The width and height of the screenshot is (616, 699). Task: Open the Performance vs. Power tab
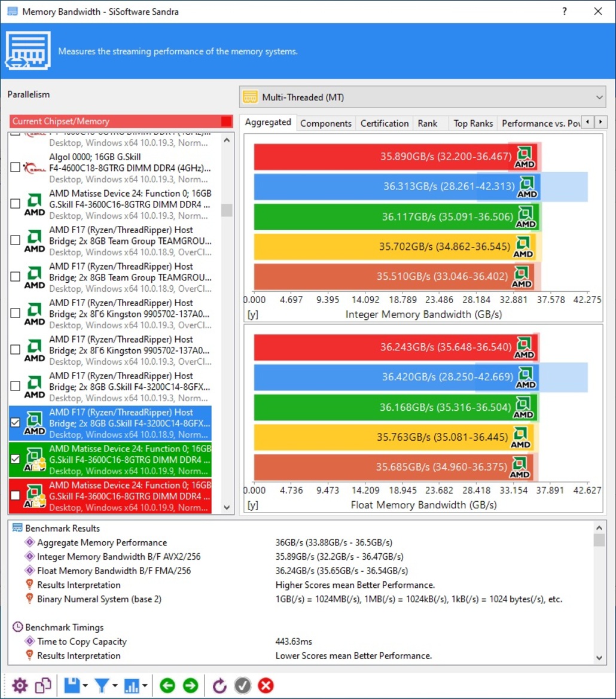541,124
